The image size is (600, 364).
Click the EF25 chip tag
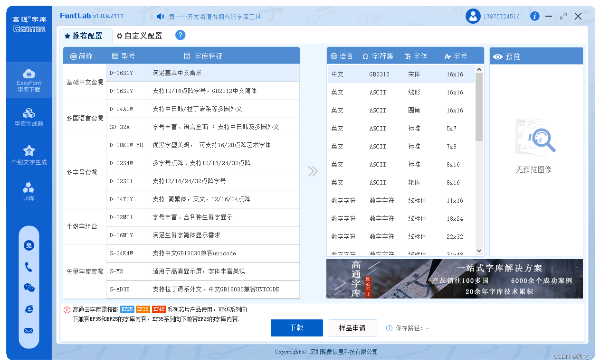tap(127, 309)
